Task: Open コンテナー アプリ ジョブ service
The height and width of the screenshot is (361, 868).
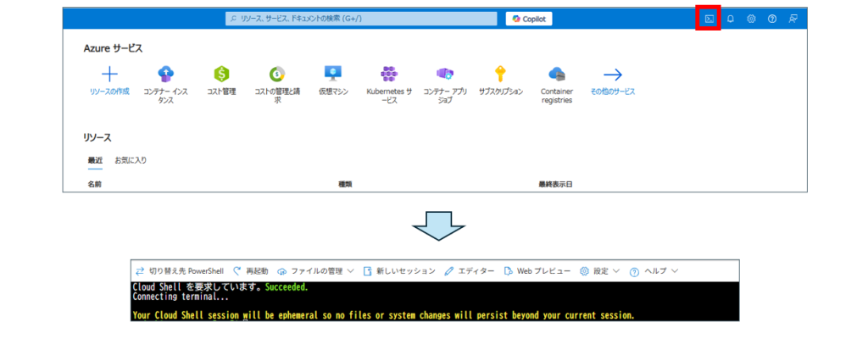Action: [x=445, y=86]
